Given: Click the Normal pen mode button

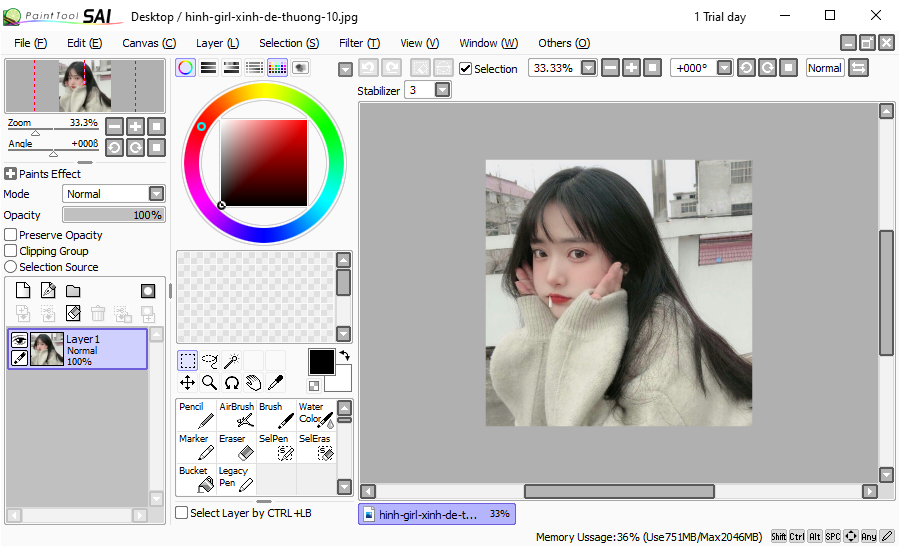Looking at the screenshot, I should point(825,68).
